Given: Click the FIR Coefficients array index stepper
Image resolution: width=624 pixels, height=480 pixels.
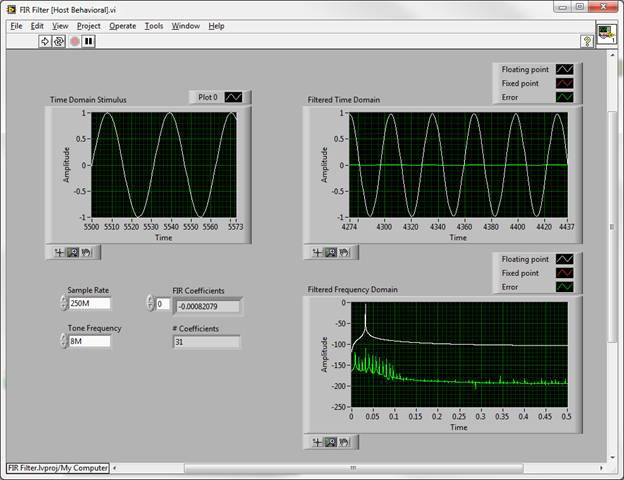Looking at the screenshot, I should coord(151,303).
